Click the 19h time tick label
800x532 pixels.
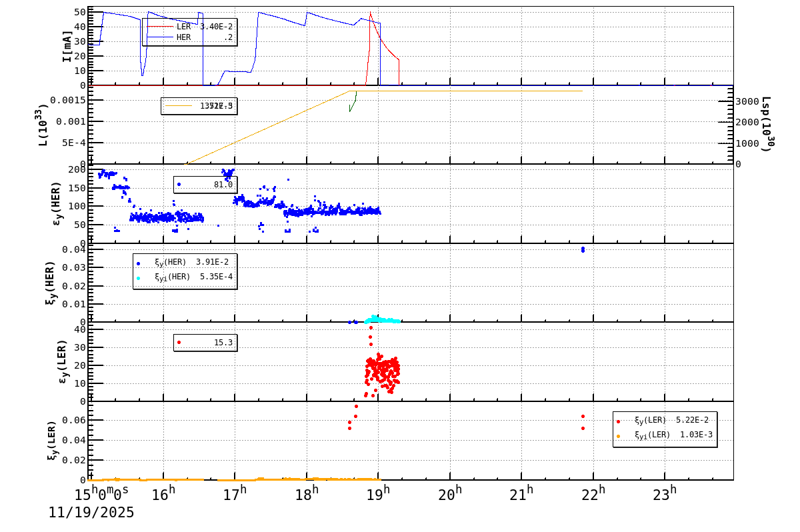click(378, 494)
